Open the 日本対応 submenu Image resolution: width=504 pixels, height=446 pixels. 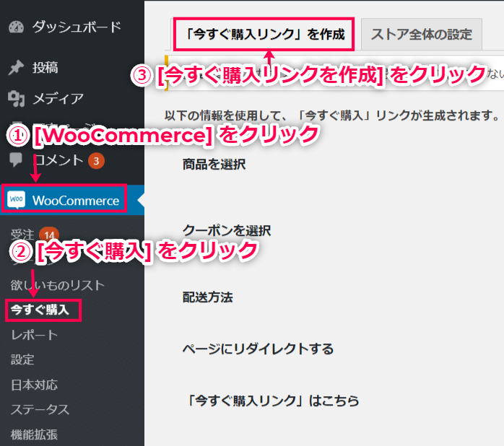click(x=34, y=385)
